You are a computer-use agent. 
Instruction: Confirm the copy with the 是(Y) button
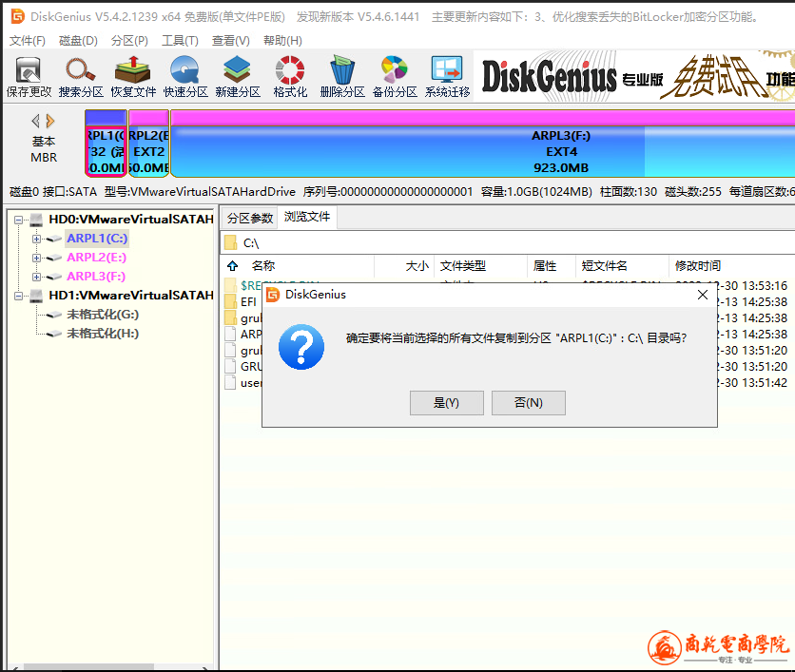447,403
